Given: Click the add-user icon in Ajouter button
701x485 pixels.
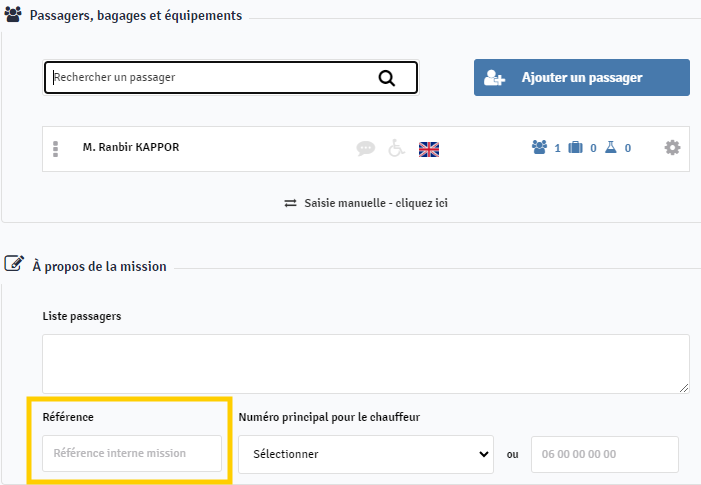Looking at the screenshot, I should click(x=494, y=78).
